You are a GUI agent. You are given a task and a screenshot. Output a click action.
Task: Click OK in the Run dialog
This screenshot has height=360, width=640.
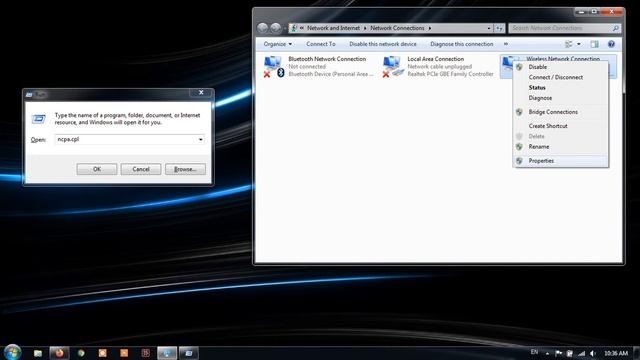tap(97, 169)
